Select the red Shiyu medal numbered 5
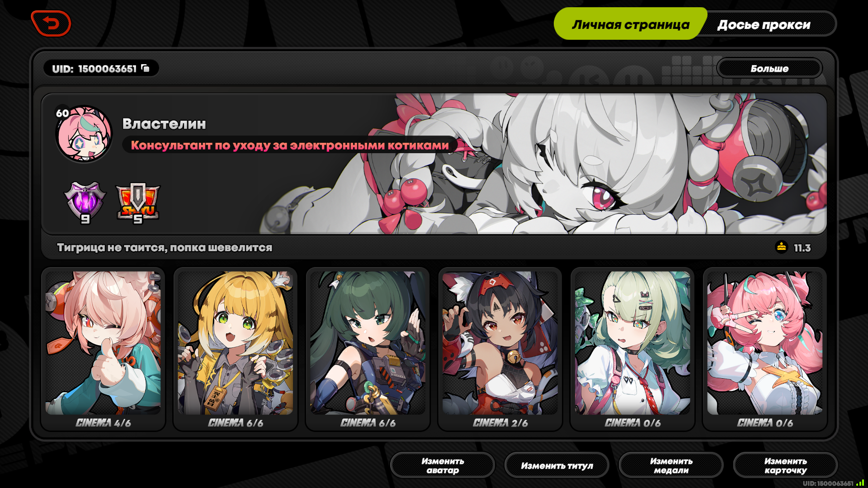This screenshot has height=488, width=868. click(x=138, y=203)
